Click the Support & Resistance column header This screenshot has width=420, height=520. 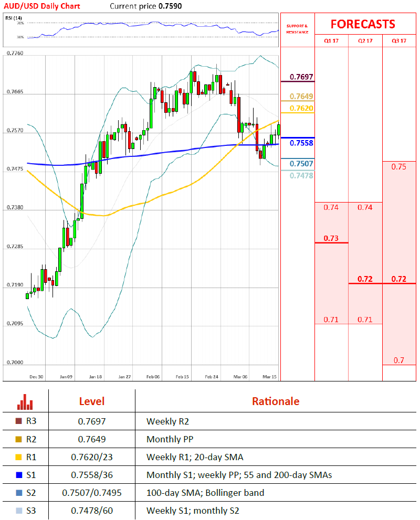coord(298,29)
